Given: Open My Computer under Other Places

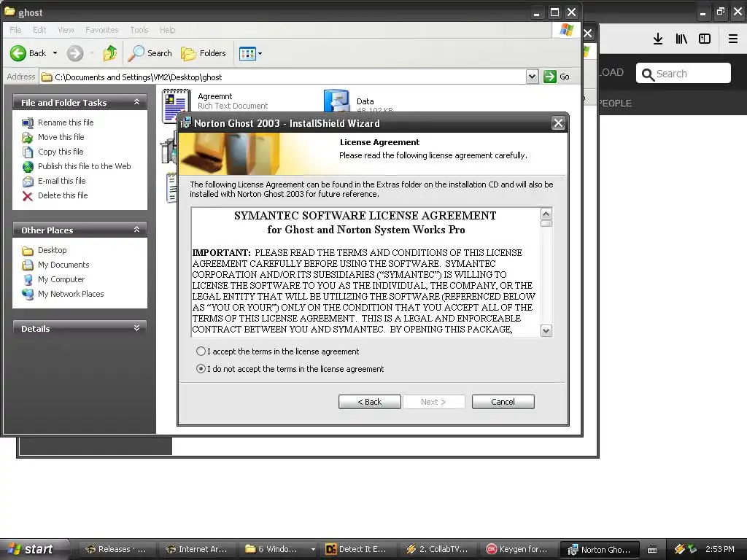Looking at the screenshot, I should [x=61, y=279].
